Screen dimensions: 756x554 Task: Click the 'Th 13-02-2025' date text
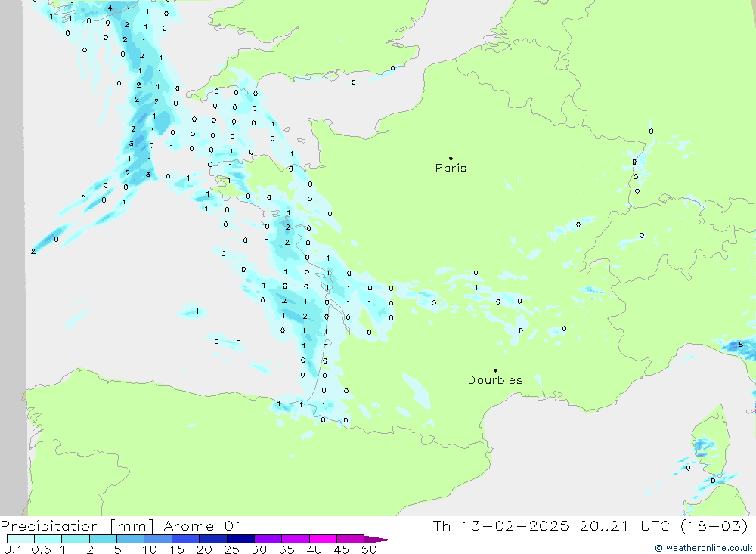pos(500,526)
